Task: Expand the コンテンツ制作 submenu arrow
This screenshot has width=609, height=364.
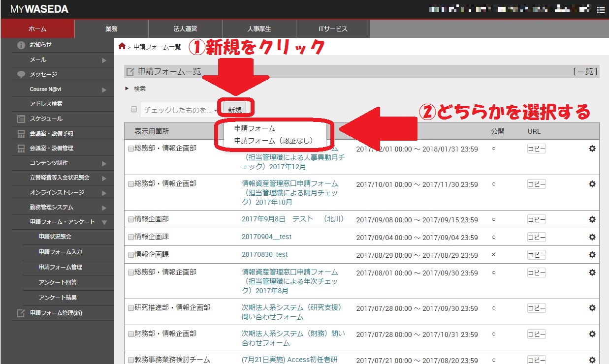Action: pyautogui.click(x=104, y=164)
